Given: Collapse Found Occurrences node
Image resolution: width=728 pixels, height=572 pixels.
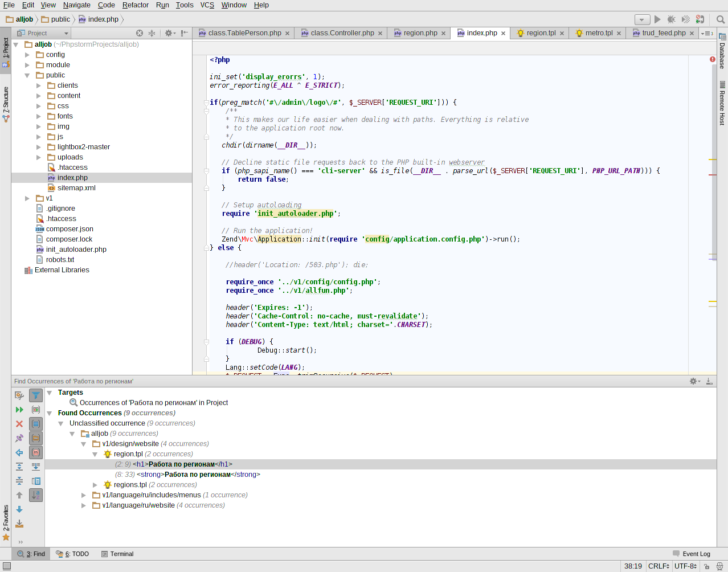Looking at the screenshot, I should (x=50, y=413).
